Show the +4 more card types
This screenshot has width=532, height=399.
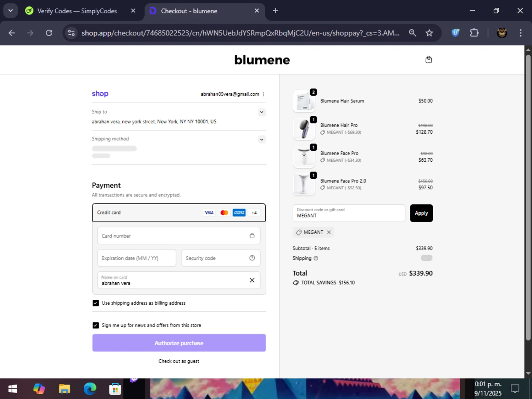point(254,213)
